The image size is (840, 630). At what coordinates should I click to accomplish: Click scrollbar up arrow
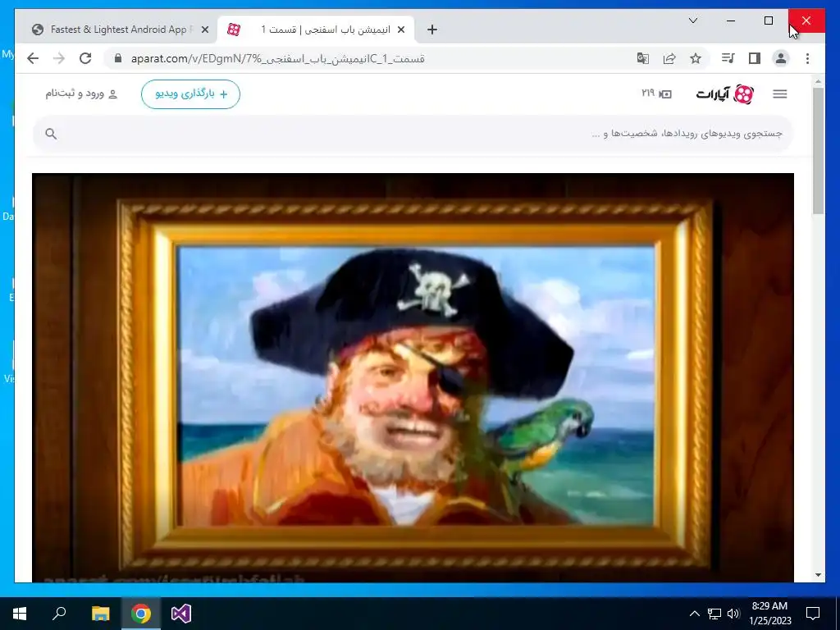coord(818,82)
